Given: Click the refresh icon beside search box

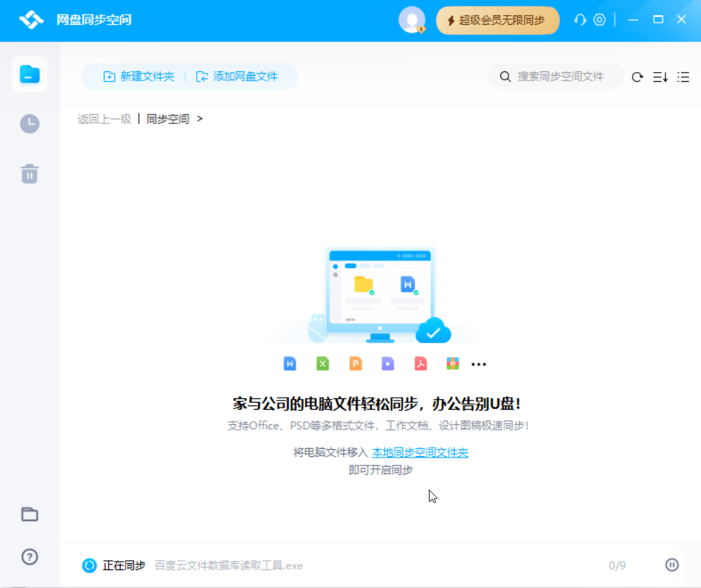Looking at the screenshot, I should pyautogui.click(x=638, y=77).
